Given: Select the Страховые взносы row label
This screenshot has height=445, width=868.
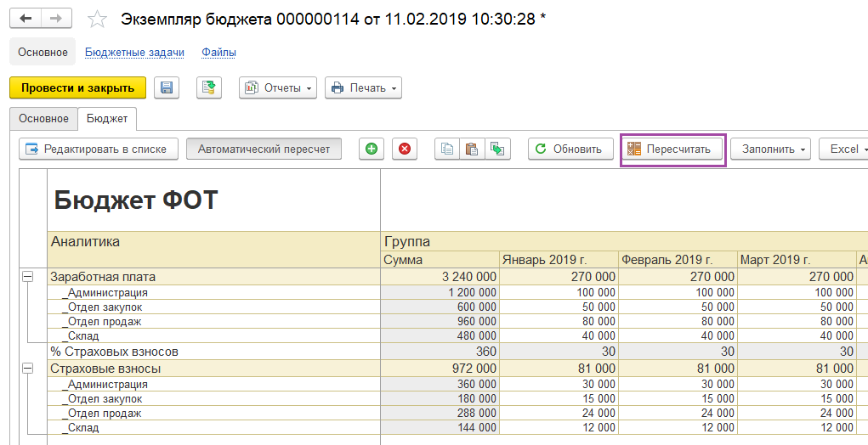Looking at the screenshot, I should click(214, 369).
